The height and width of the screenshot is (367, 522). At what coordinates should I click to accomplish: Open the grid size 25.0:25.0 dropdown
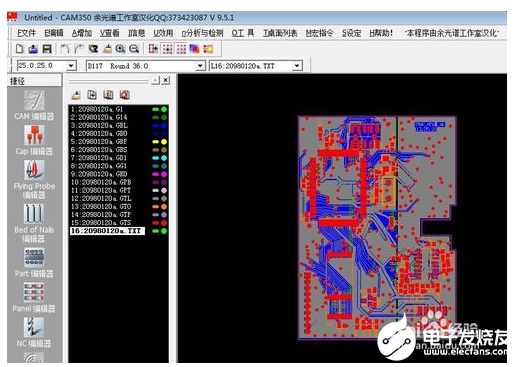click(71, 66)
